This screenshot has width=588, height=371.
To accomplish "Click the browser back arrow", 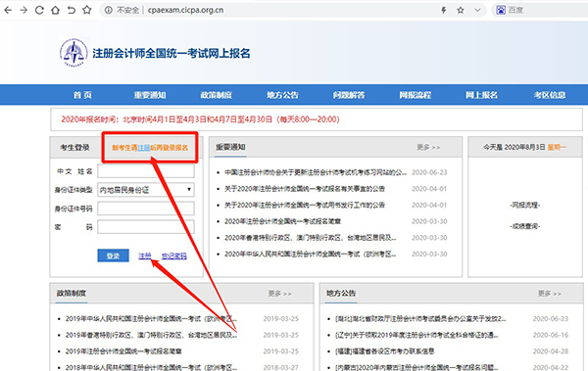I will coord(8,10).
